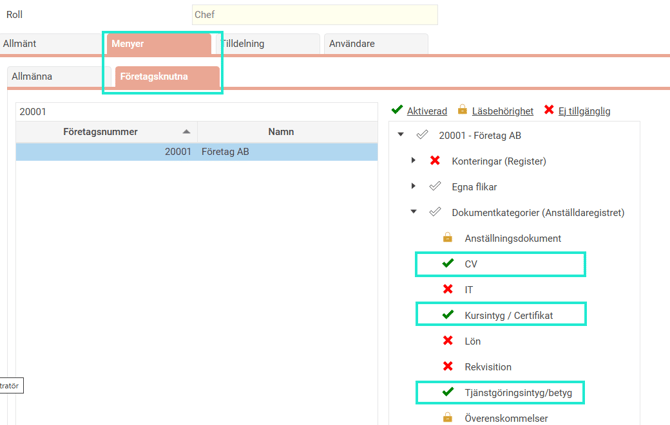670x425 pixels.
Task: Click the lock icon beside Överenskommelser
Action: click(448, 418)
